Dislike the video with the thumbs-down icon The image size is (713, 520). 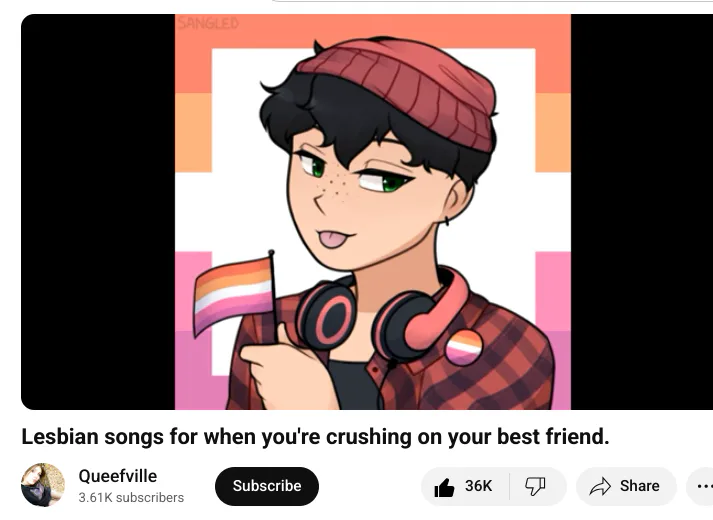pos(535,486)
